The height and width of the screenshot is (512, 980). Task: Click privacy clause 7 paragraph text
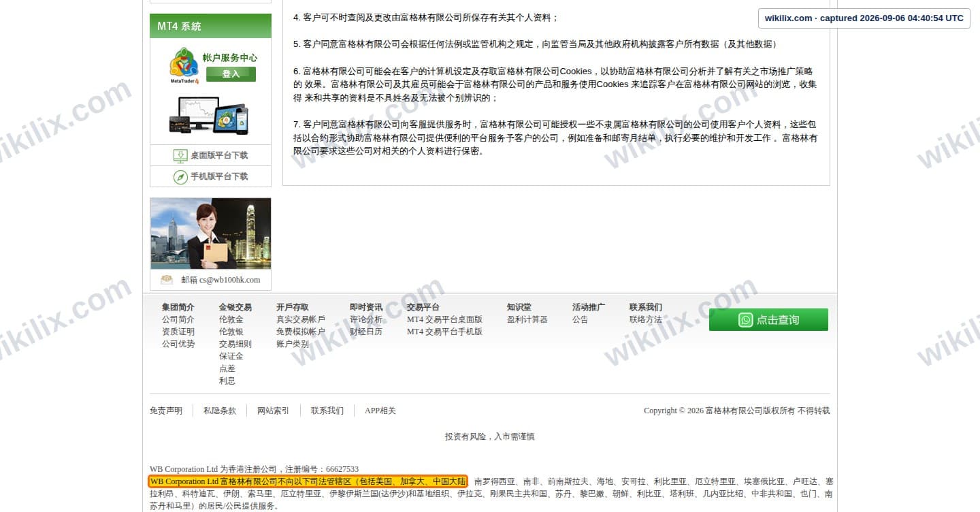pyautogui.click(x=555, y=138)
